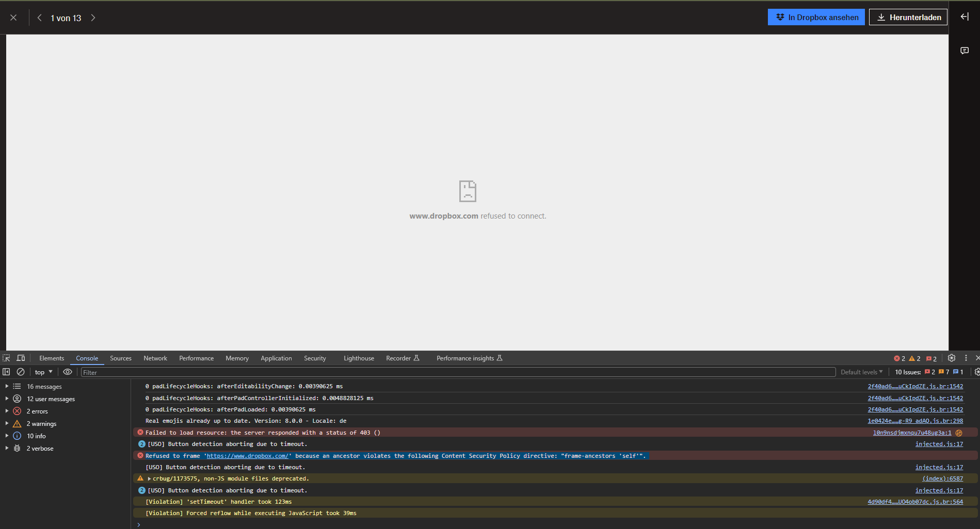Switch to the Security tab
This screenshot has width=980, height=529.
[x=315, y=358]
